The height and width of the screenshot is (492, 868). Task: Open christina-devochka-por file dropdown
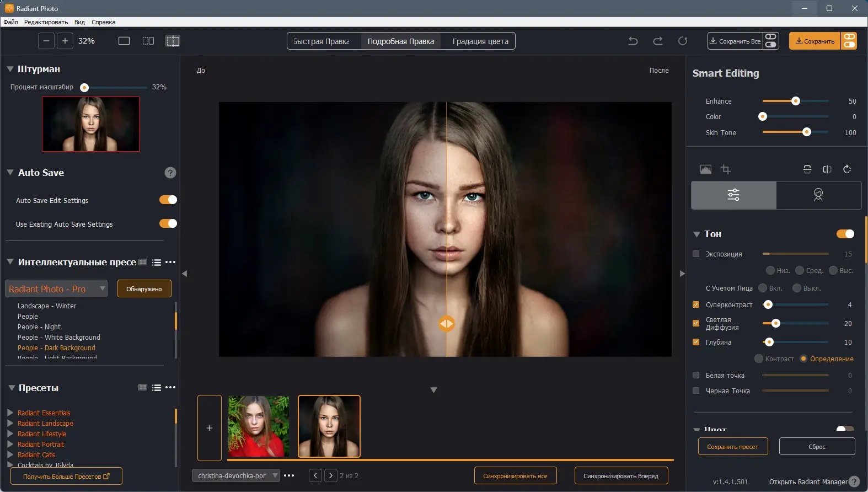pos(236,475)
